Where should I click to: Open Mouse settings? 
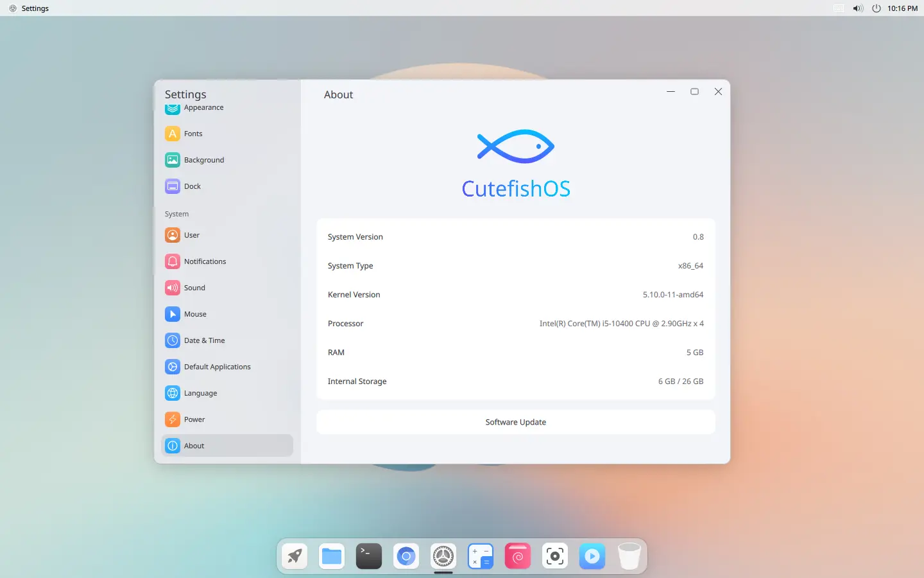pos(195,314)
